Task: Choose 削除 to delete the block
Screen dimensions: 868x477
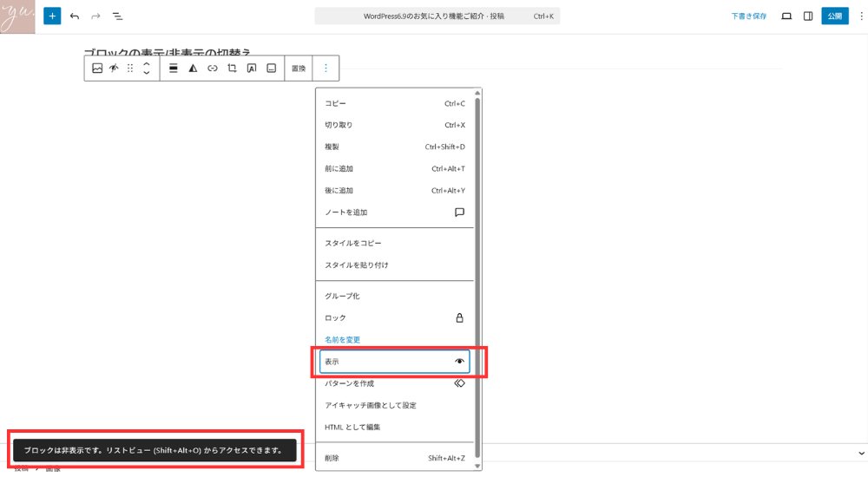Action: coord(395,458)
